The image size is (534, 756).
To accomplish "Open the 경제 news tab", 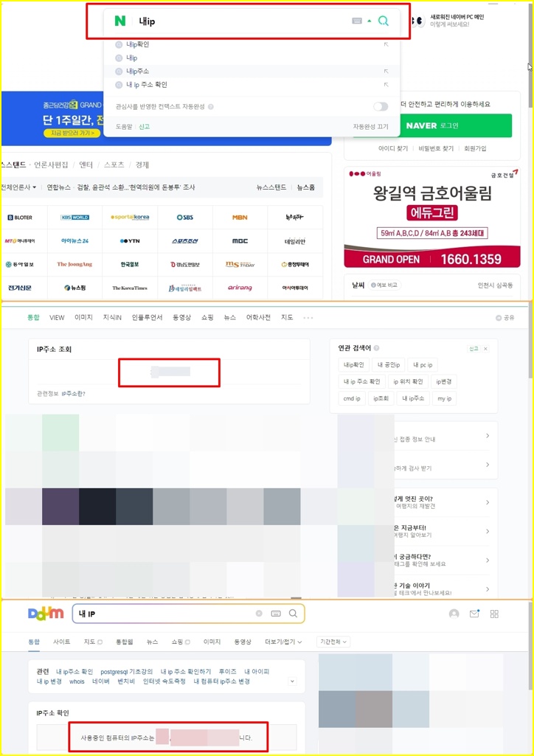I will [x=142, y=165].
